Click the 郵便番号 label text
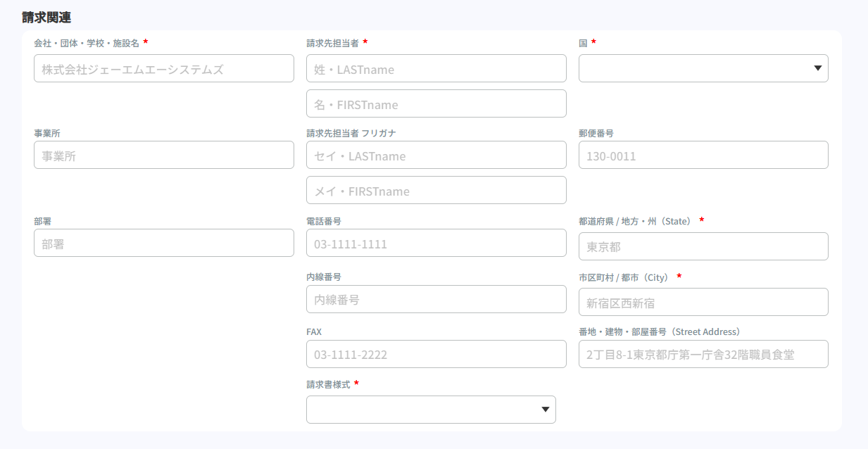 pos(596,133)
